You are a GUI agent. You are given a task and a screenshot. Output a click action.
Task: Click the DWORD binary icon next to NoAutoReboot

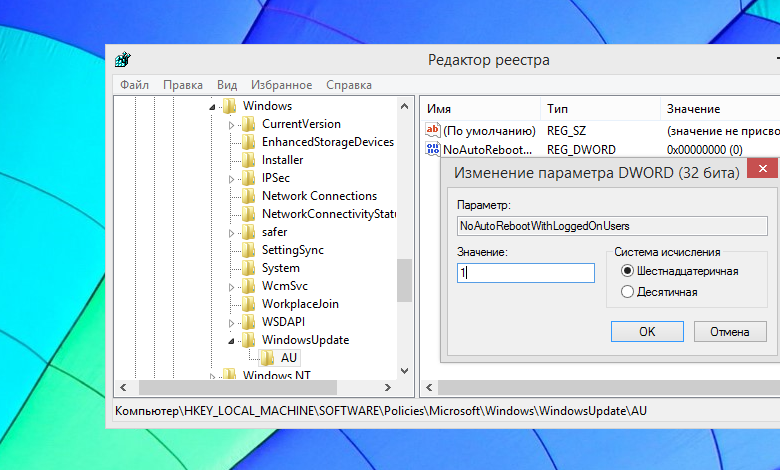[x=432, y=149]
